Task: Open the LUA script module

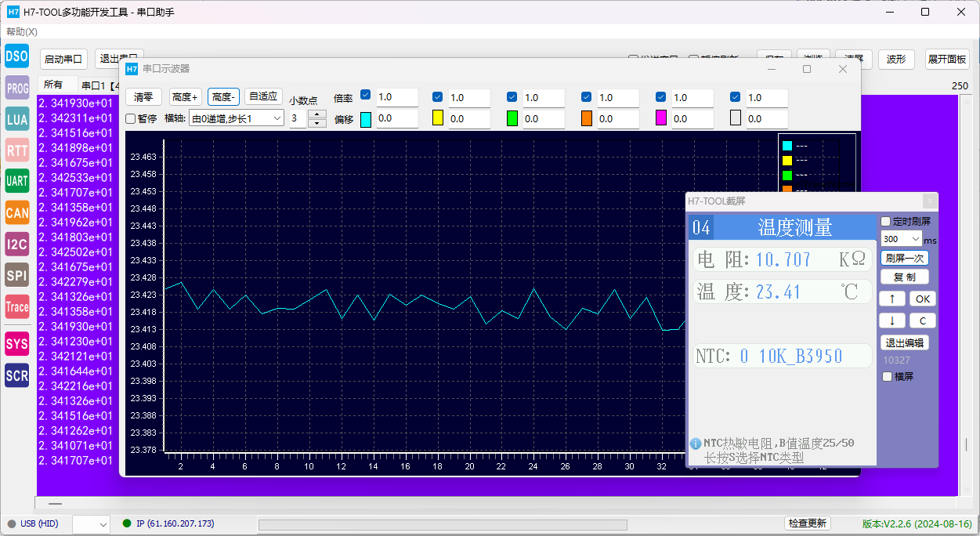Action: 17,119
